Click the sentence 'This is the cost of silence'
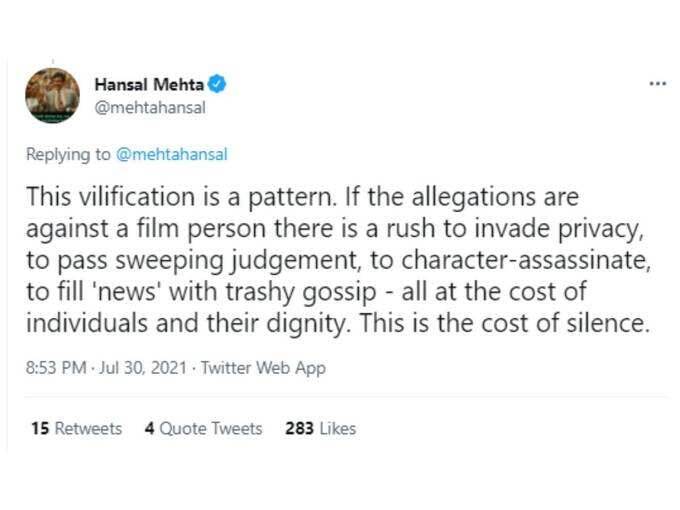 click(x=504, y=324)
